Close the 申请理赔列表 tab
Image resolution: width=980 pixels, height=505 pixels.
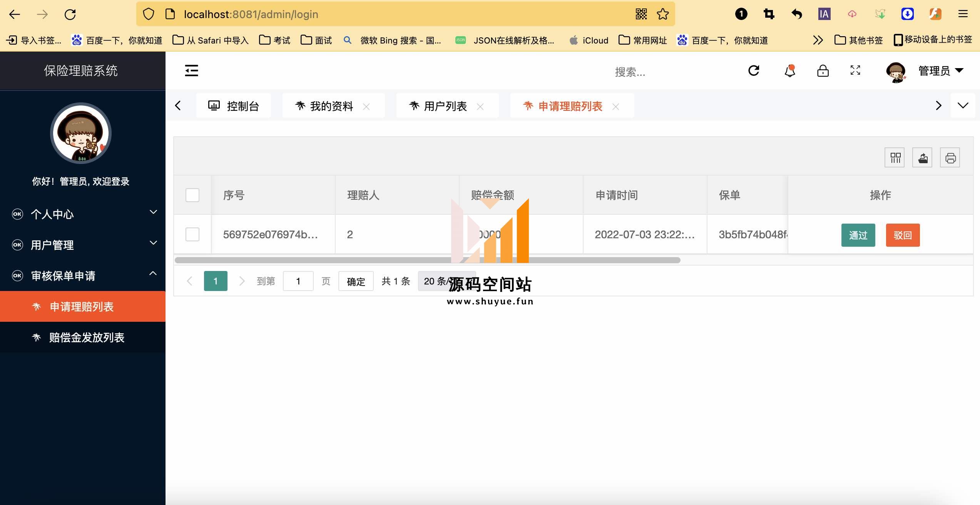616,107
